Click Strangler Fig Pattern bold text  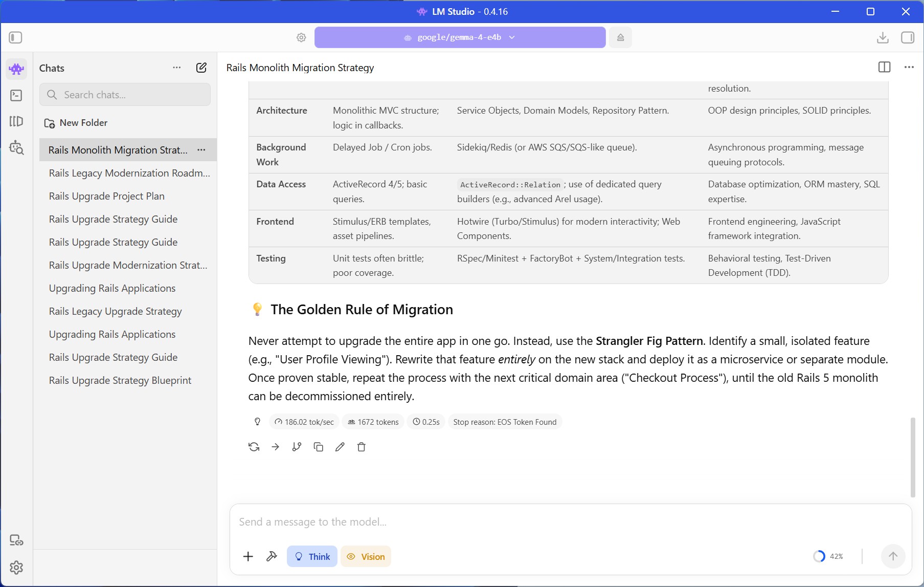pos(649,341)
